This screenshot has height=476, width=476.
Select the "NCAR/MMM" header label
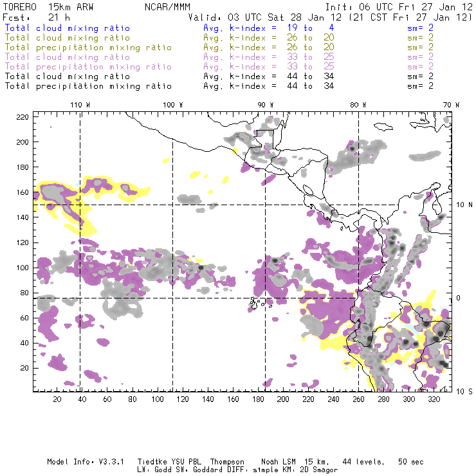167,7
